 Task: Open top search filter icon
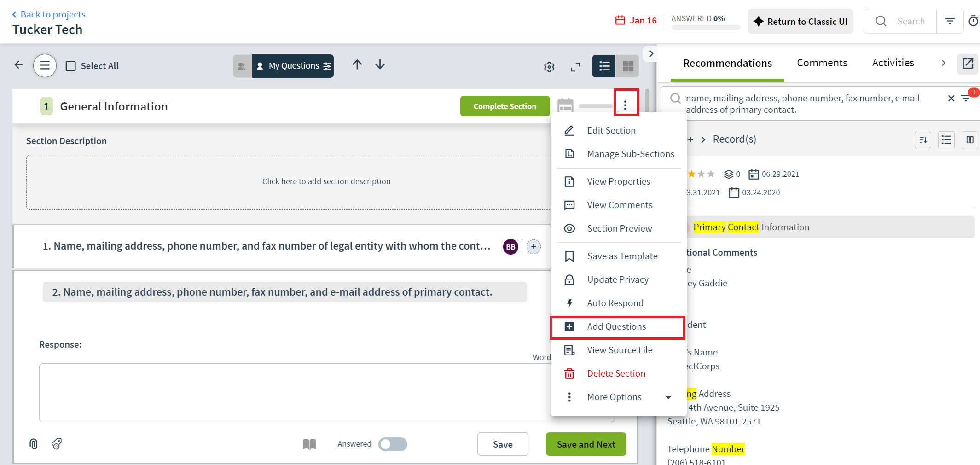coord(950,21)
